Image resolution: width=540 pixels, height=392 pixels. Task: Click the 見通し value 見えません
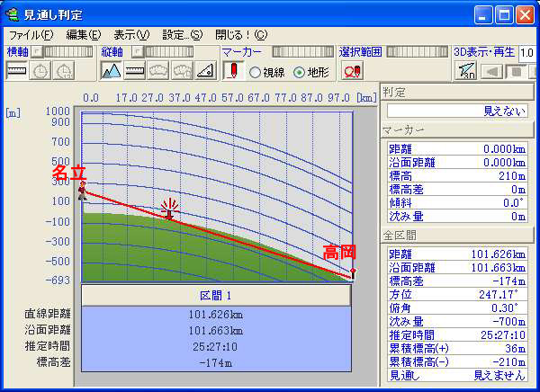point(499,375)
